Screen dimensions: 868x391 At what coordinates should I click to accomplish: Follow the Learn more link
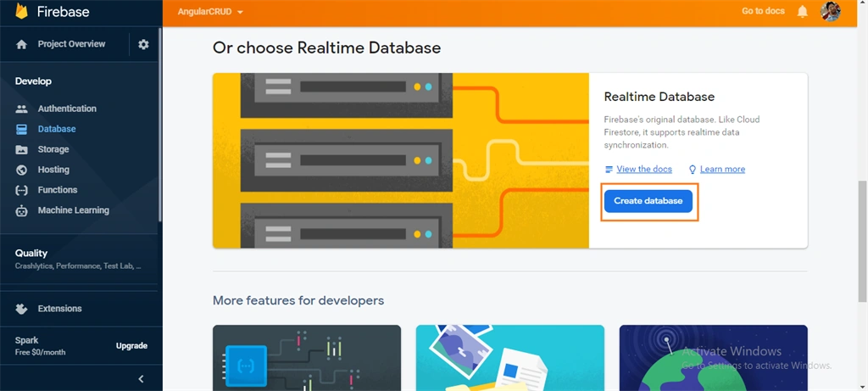[722, 170]
